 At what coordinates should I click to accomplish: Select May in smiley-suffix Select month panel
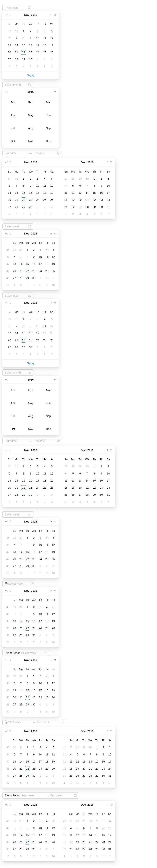pos(31,115)
